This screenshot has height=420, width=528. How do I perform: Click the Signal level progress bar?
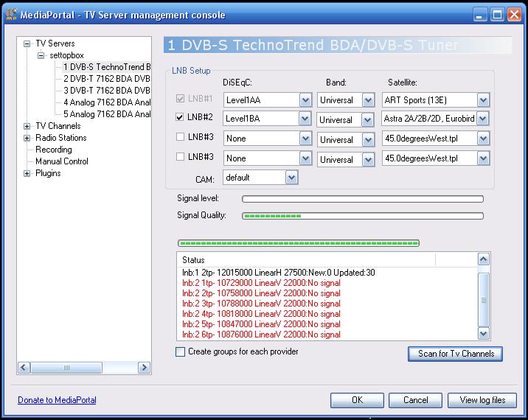pyautogui.click(x=363, y=199)
